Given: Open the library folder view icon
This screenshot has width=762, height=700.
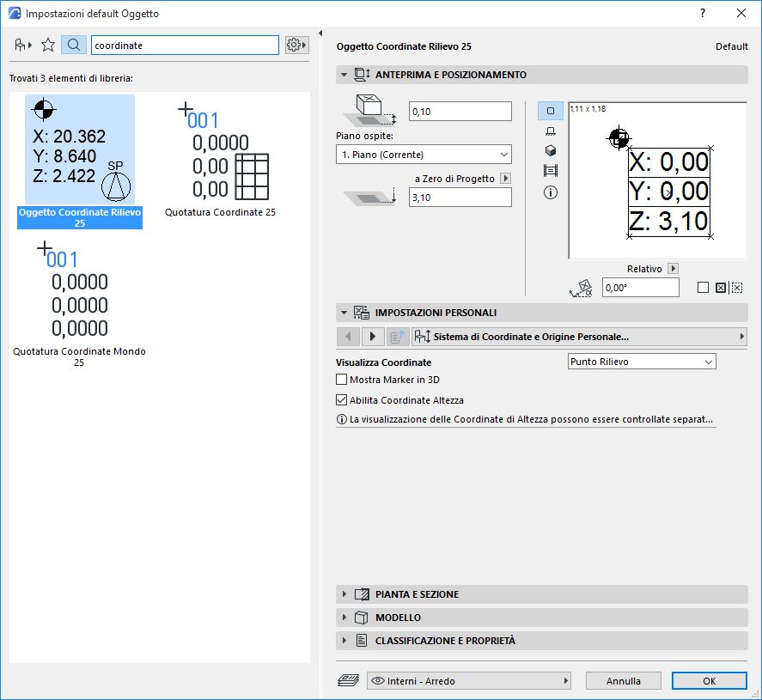Looking at the screenshot, I should pyautogui.click(x=22, y=46).
